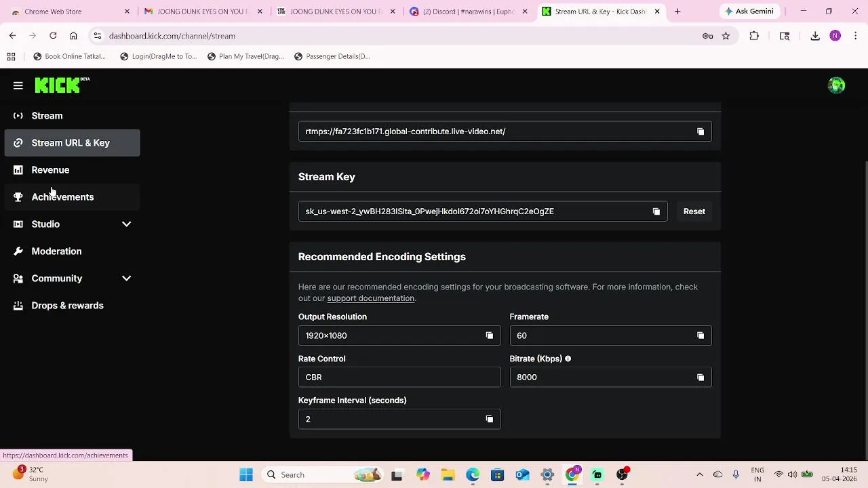Click the Ask Gemini button
Screen dimensions: 868x488
point(749,12)
